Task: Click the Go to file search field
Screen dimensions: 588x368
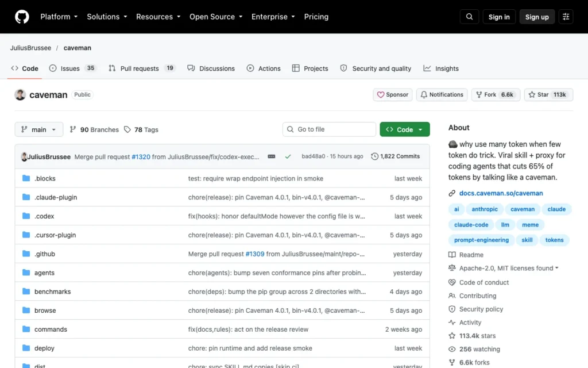Action: point(329,129)
